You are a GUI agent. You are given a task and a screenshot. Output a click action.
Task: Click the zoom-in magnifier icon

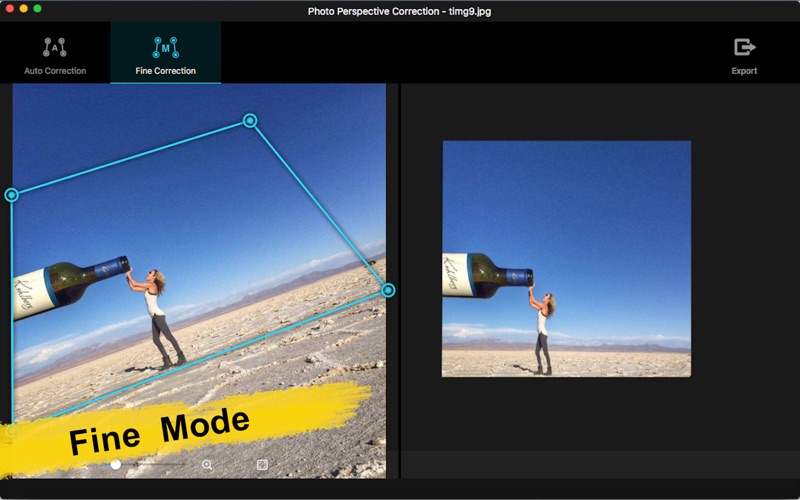[207, 465]
